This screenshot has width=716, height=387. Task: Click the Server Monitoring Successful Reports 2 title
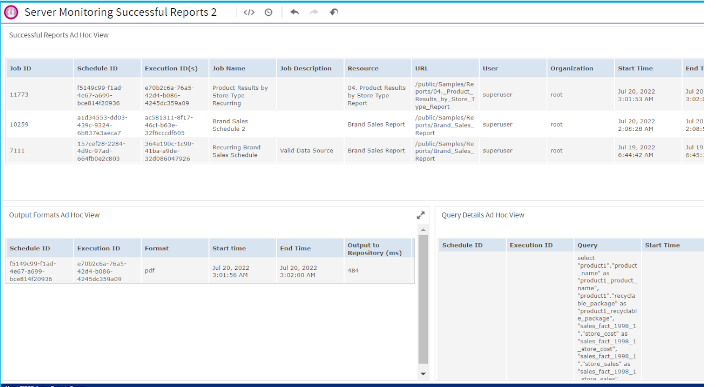[121, 12]
